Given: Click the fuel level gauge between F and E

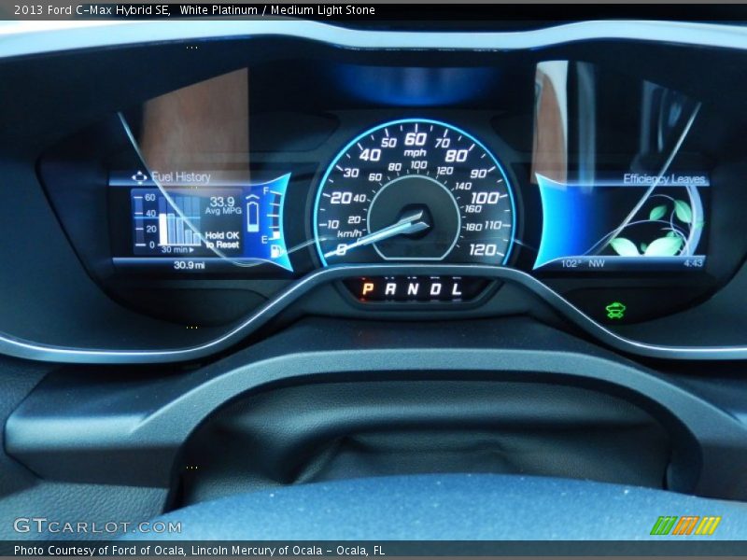Looking at the screenshot, I should click(274, 215).
